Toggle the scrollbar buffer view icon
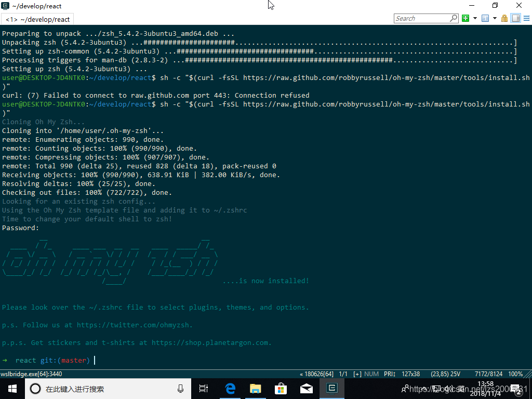 [516, 18]
